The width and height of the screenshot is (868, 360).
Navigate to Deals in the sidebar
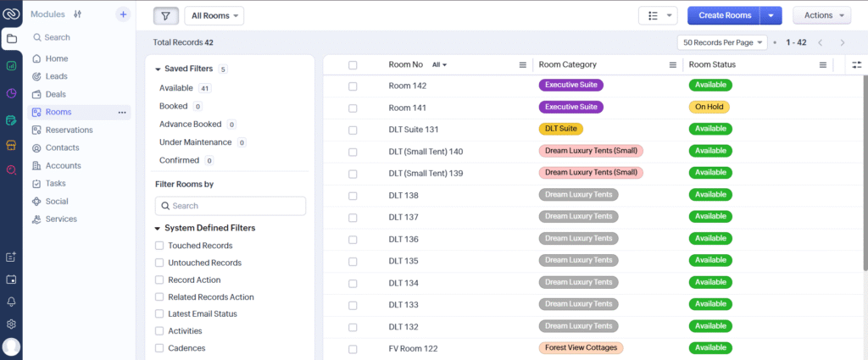(x=56, y=94)
